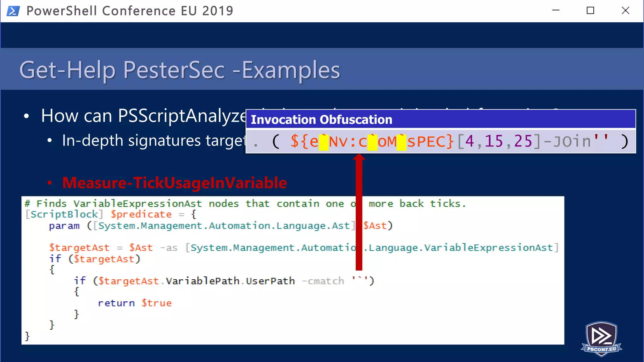Screen dimensions: 644x362
Task: Click 'In-depth signatures target' sub-bullet
Action: click(x=154, y=140)
